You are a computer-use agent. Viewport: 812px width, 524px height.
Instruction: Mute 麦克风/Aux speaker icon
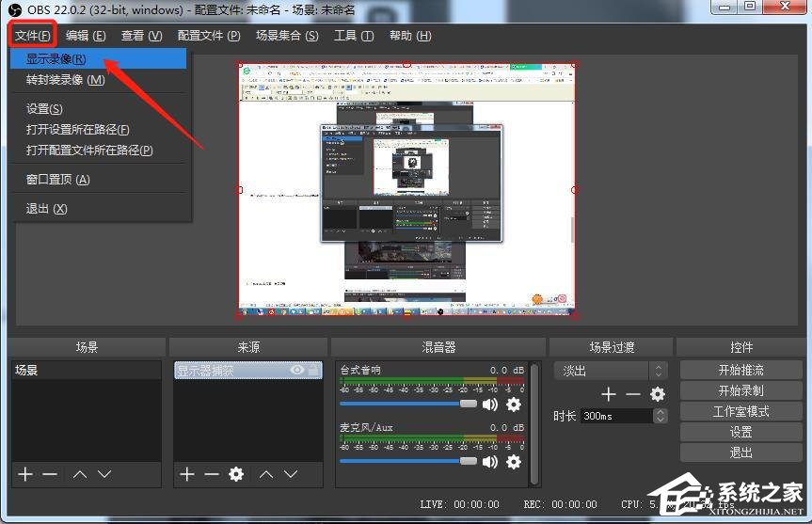click(x=489, y=462)
